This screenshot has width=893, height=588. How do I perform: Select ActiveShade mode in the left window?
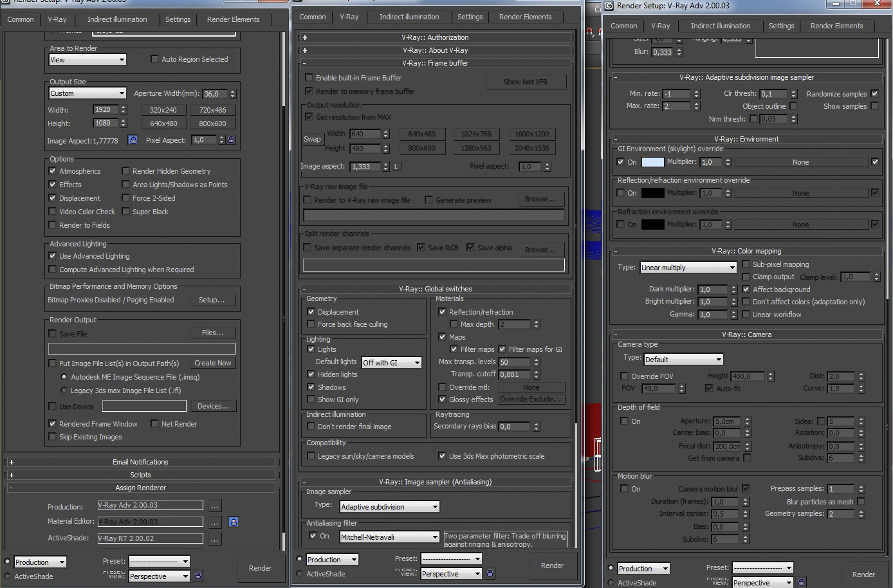tap(8, 576)
